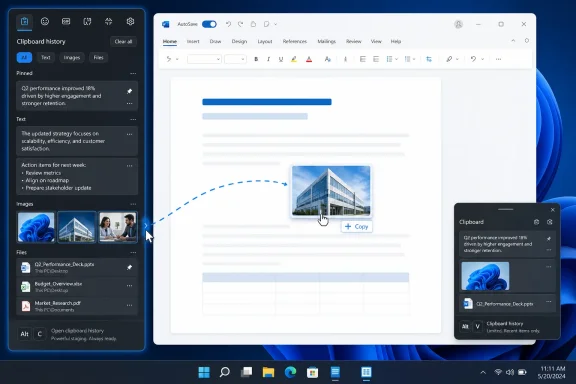Open options menu for Images section
Screen dimensions: 576x384
click(x=133, y=204)
